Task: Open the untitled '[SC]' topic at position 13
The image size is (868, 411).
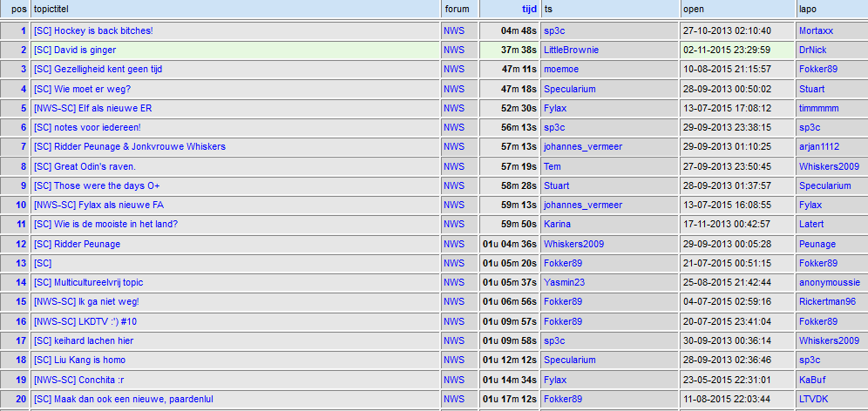Action: [43, 263]
